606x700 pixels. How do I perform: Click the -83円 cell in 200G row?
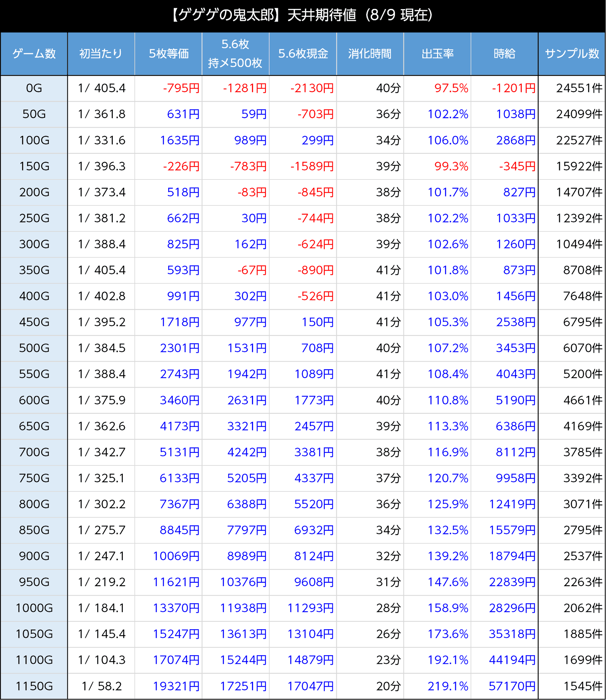pos(236,192)
